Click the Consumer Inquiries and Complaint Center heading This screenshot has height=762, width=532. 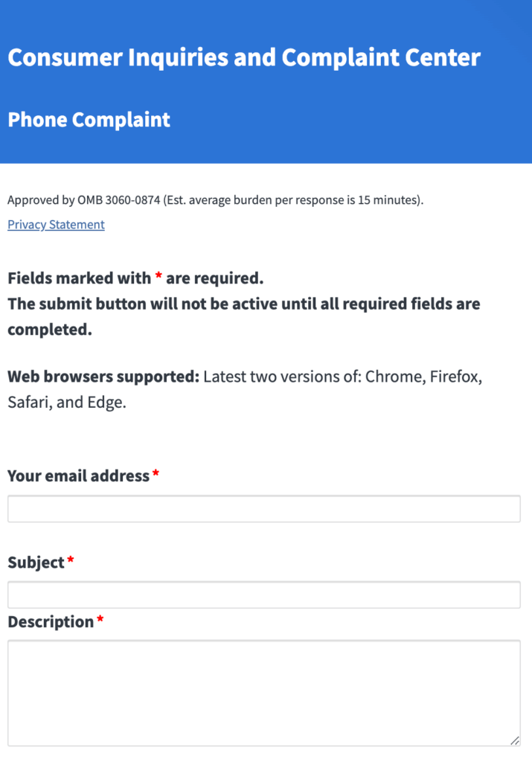coord(244,57)
